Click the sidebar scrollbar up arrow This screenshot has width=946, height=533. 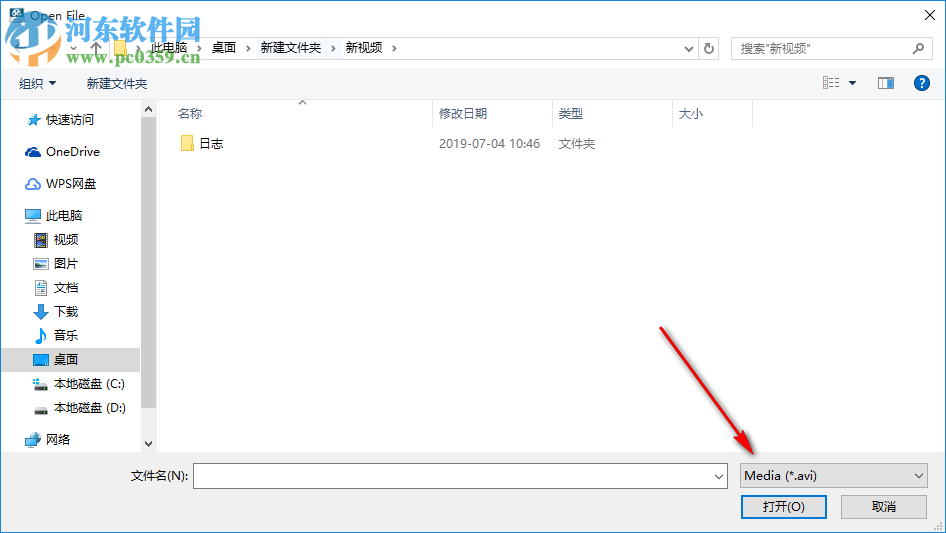click(x=148, y=109)
